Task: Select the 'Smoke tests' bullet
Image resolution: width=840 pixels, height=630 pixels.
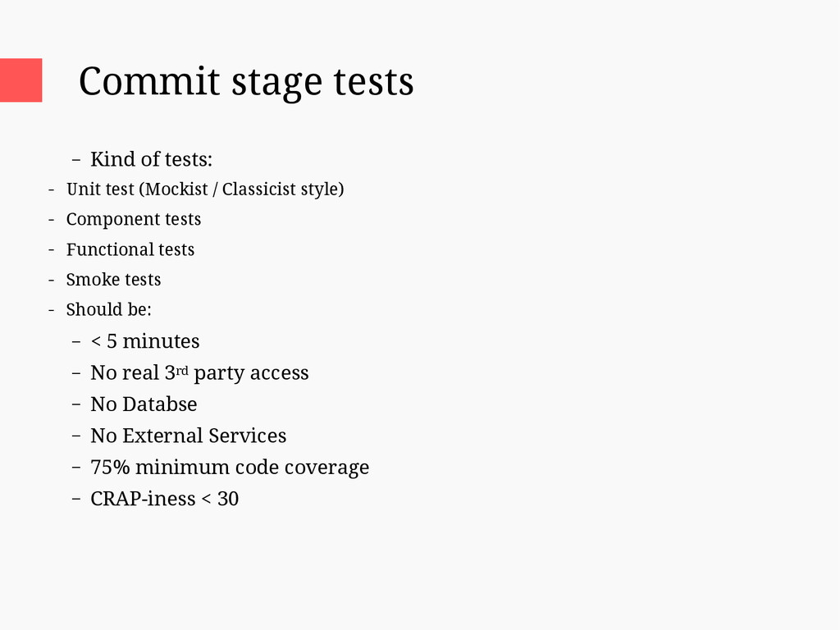Action: pyautogui.click(x=113, y=280)
